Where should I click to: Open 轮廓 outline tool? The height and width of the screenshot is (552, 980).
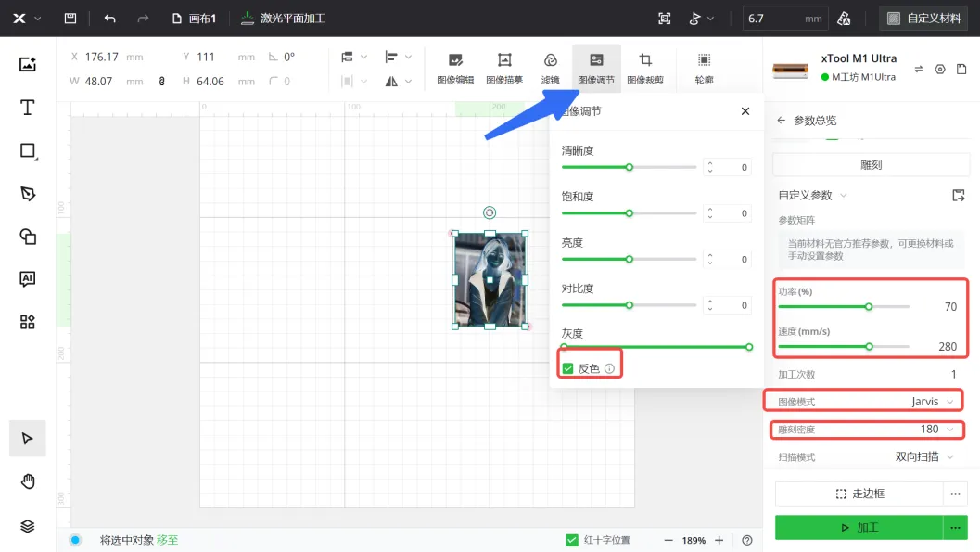[x=704, y=69]
